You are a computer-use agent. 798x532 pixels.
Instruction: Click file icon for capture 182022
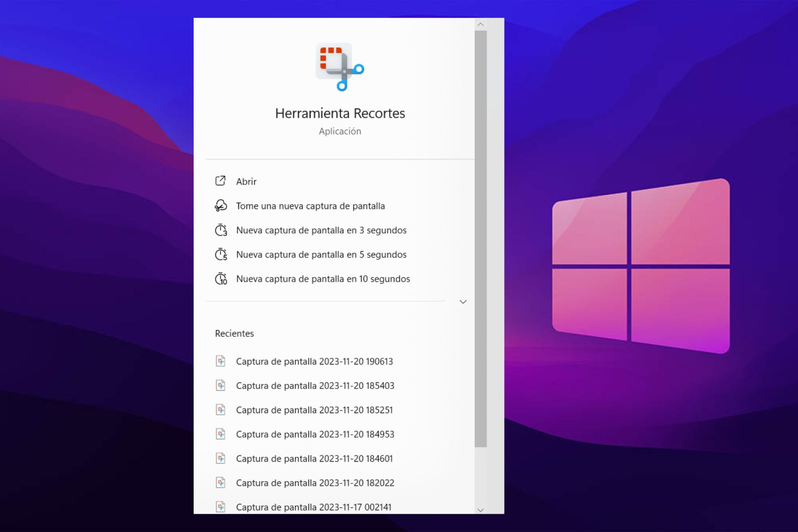click(221, 483)
